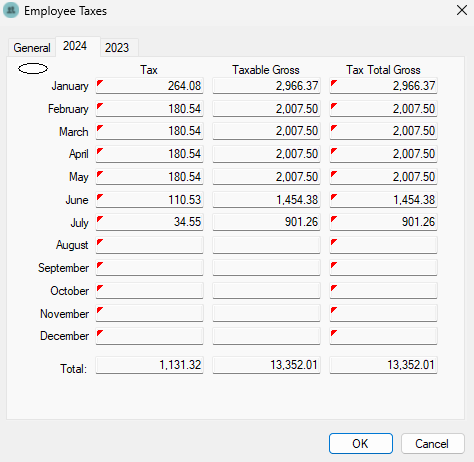Confirm with the OK button
The height and width of the screenshot is (462, 474).
(x=361, y=444)
